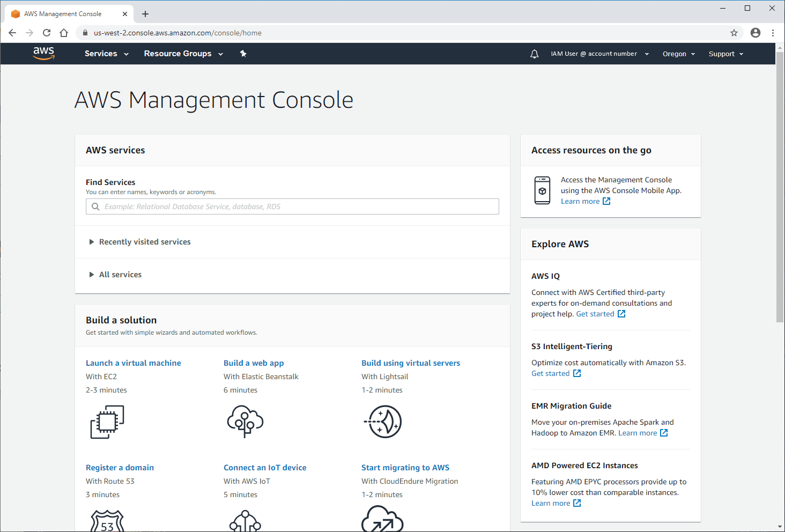Reload the page using the refresh icon
This screenshot has width=785, height=532.
(47, 33)
